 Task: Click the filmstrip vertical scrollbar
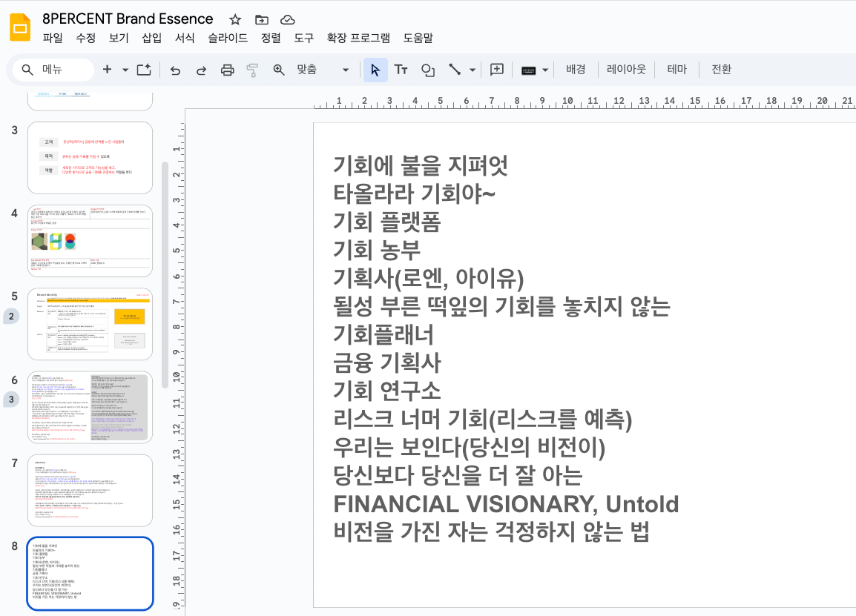pyautogui.click(x=165, y=275)
